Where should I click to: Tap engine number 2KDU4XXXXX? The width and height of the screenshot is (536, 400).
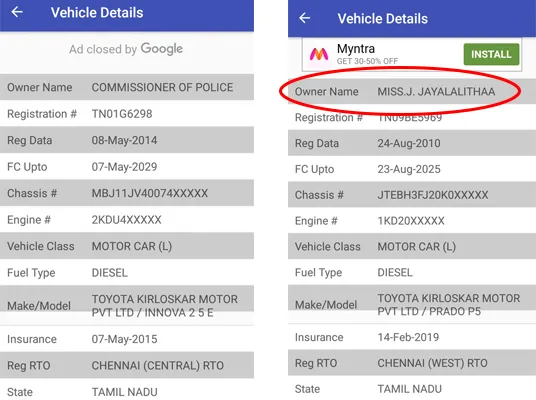pos(126,220)
